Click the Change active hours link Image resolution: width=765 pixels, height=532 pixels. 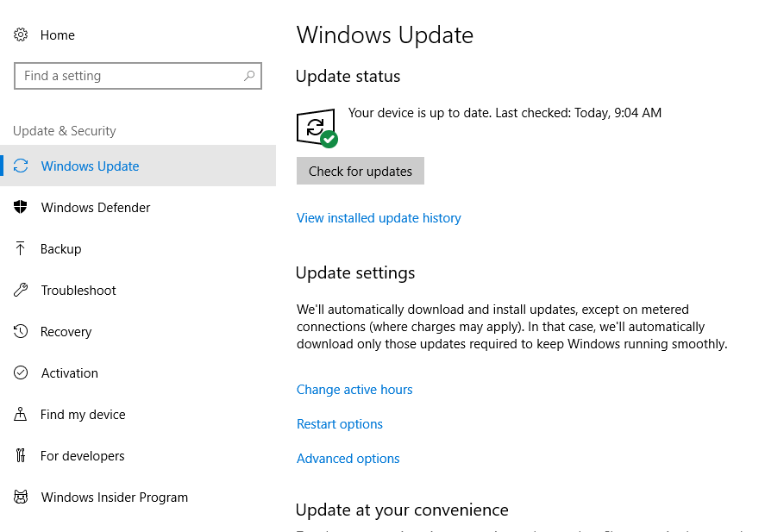[x=354, y=390]
